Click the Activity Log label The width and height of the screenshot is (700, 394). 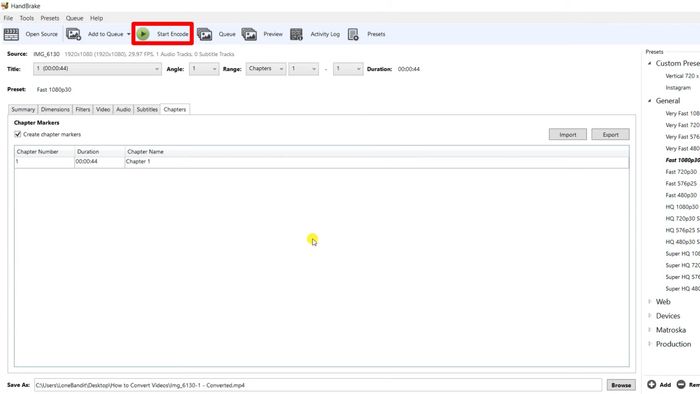325,34
